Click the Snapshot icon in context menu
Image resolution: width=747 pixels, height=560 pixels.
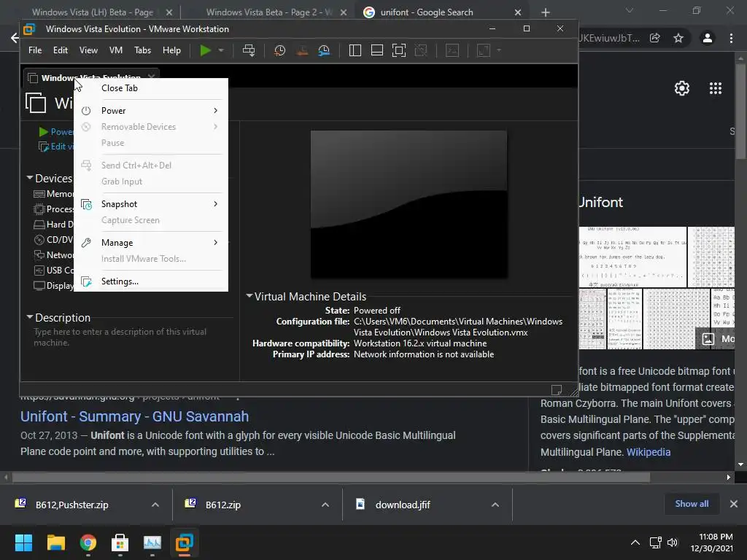86,204
